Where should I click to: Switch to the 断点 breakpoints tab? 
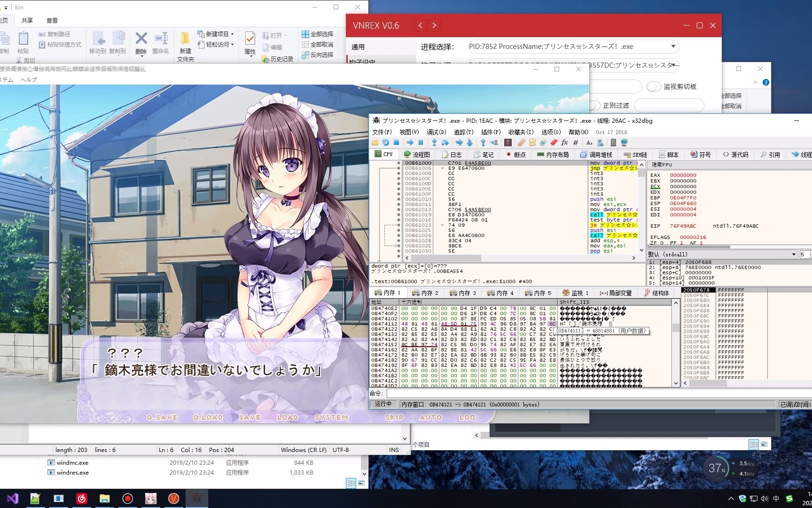point(515,154)
